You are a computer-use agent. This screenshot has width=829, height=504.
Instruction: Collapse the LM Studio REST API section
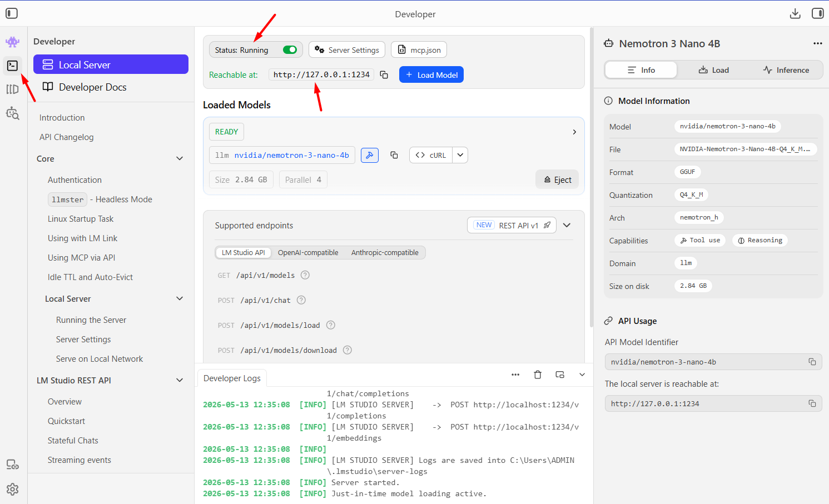180,380
